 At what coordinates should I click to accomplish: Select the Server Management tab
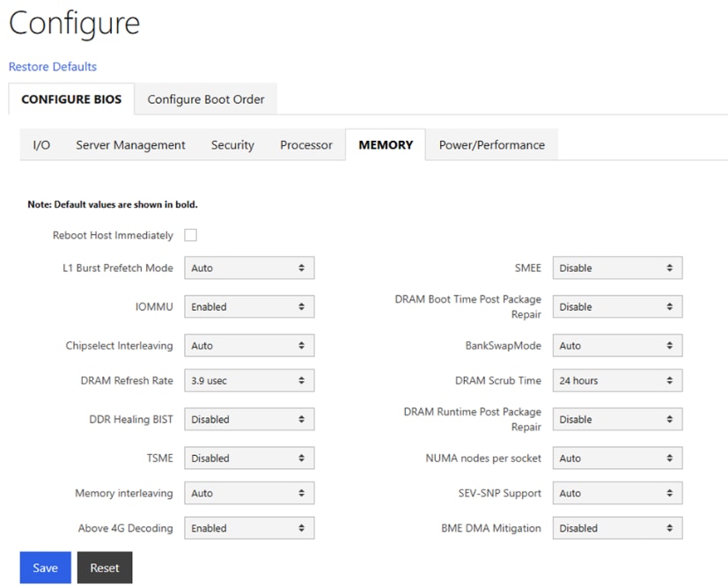click(130, 145)
